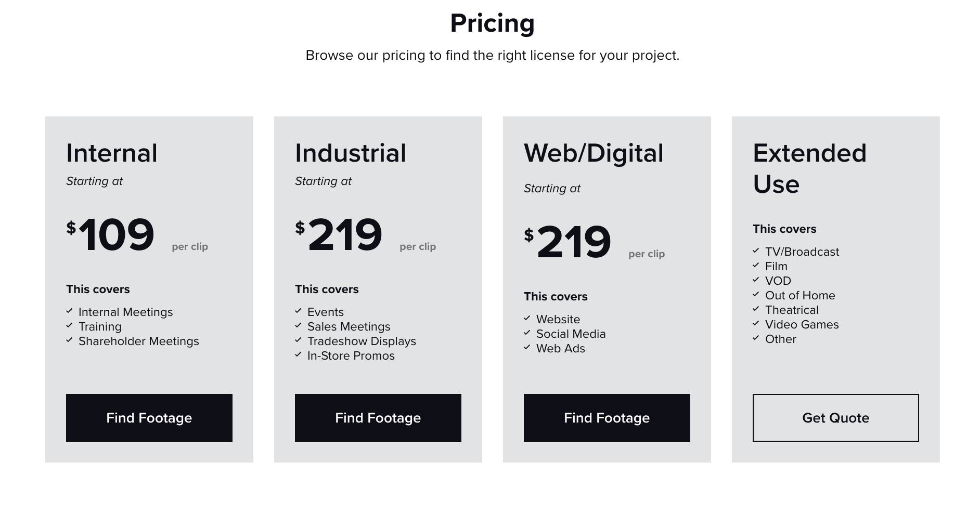Click the Industrial plan heading
Viewport: 980px width, 527px height.
coord(350,153)
